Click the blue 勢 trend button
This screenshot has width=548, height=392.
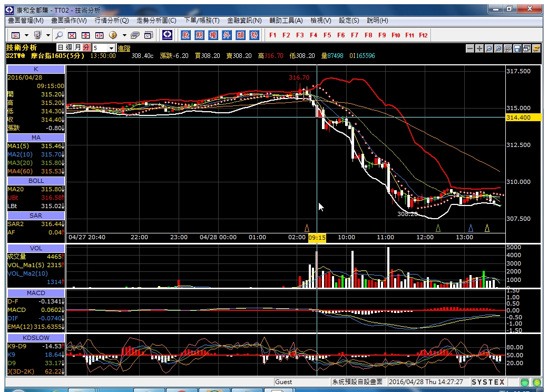click(254, 35)
